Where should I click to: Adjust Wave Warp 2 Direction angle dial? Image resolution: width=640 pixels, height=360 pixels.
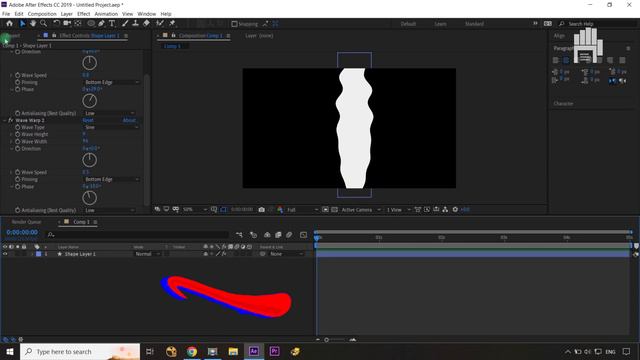click(x=89, y=160)
